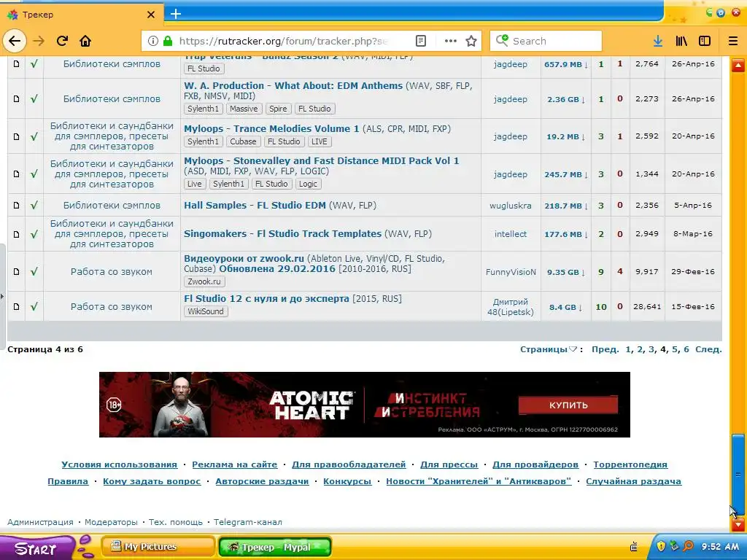The height and width of the screenshot is (560, 747).
Task: Open Hall Samples - FL Studio EDM topic
Action: coord(255,205)
